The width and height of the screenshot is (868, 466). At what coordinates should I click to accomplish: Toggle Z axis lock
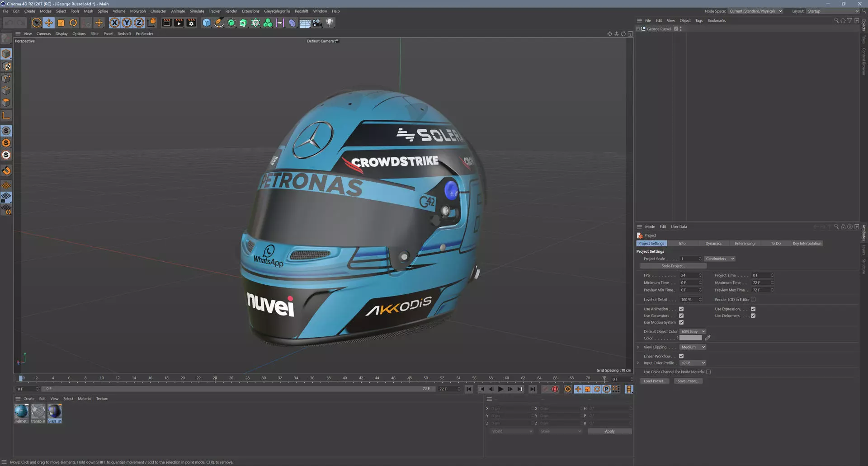pos(139,23)
